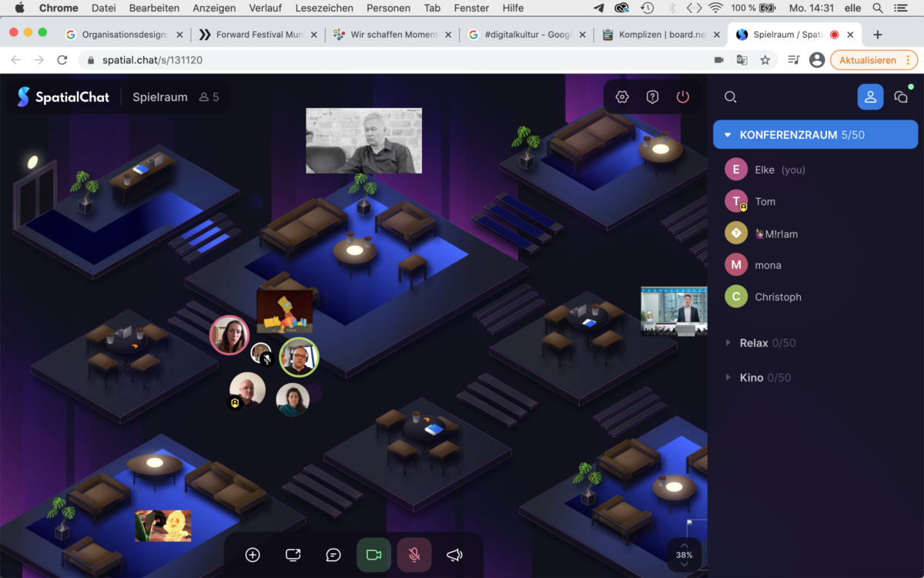924x578 pixels.
Task: Select participant Christoph in the list
Action: (778, 297)
